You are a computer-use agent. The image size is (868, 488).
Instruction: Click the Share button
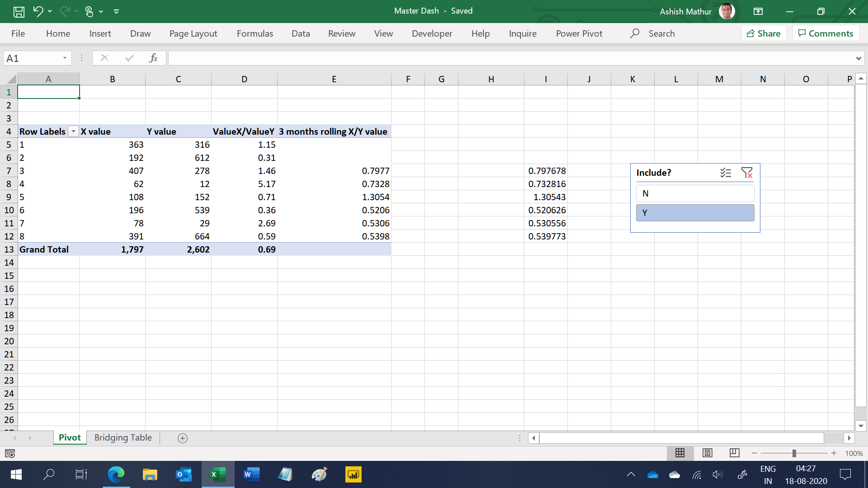pos(764,33)
